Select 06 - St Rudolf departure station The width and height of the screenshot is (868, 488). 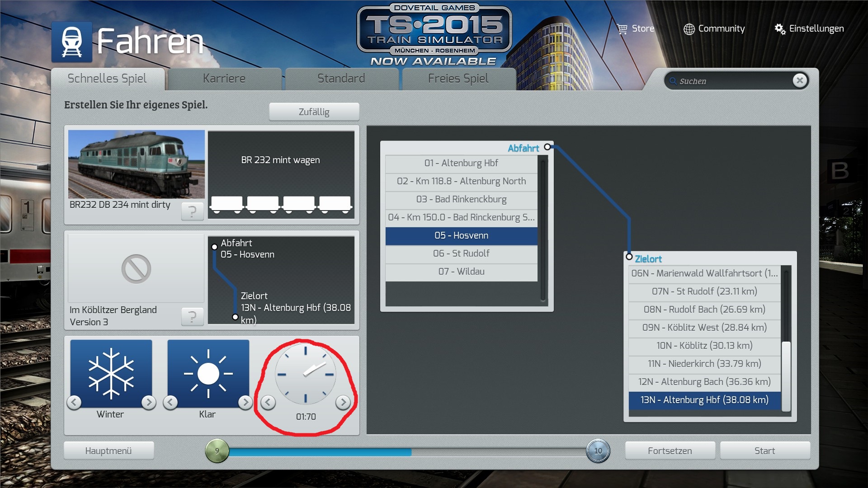461,253
